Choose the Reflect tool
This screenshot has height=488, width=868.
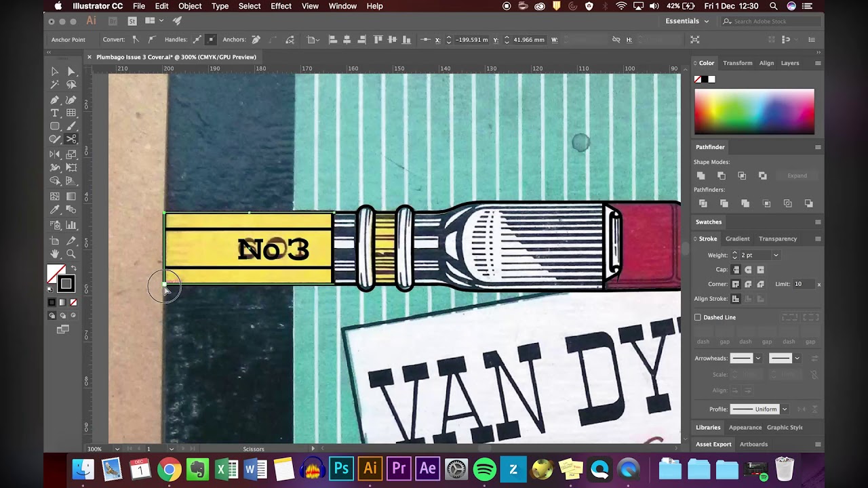[x=55, y=155]
